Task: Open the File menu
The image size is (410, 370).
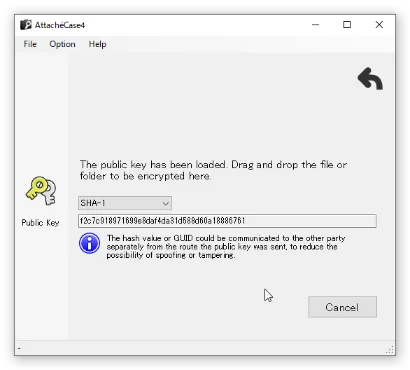Action: (30, 44)
